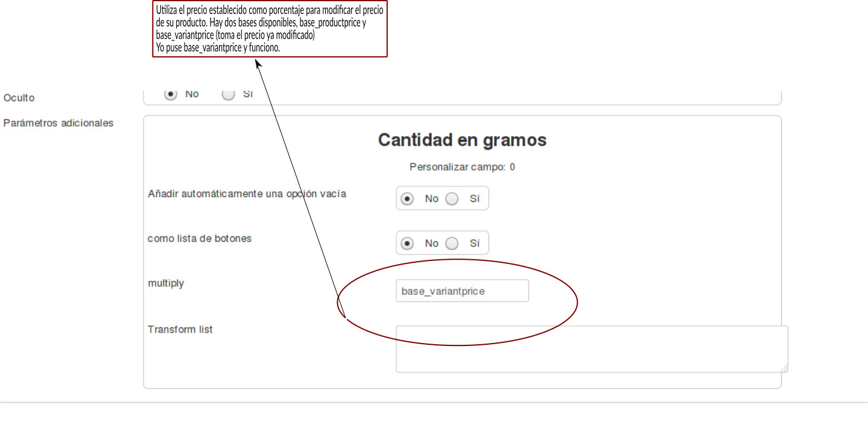Click the Parámetros adicionales label
The image size is (868, 428).
(59, 123)
